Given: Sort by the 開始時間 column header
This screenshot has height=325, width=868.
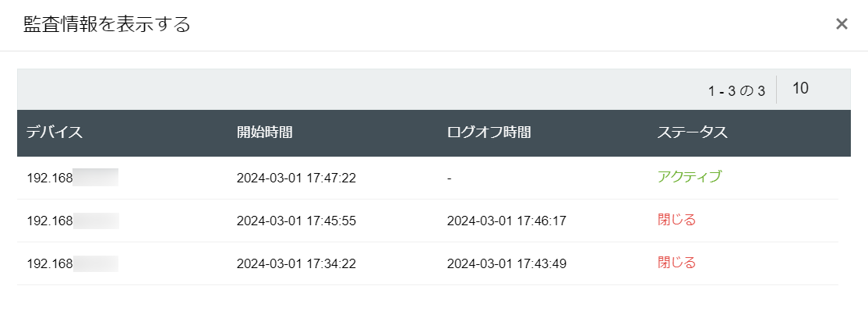Looking at the screenshot, I should 264,132.
